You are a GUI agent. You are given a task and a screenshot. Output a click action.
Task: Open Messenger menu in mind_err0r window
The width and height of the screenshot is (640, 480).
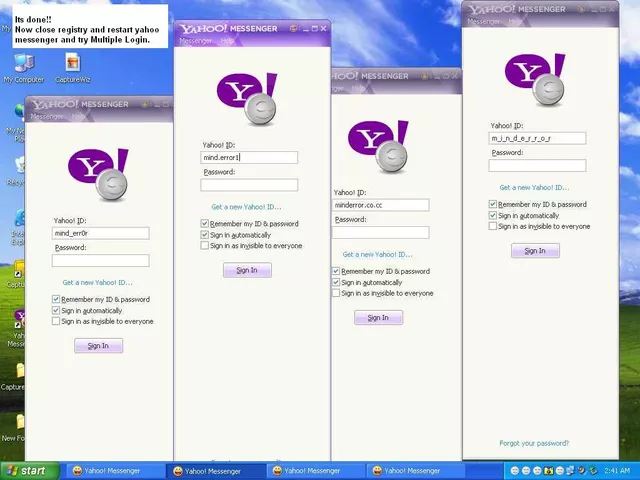(x=47, y=116)
